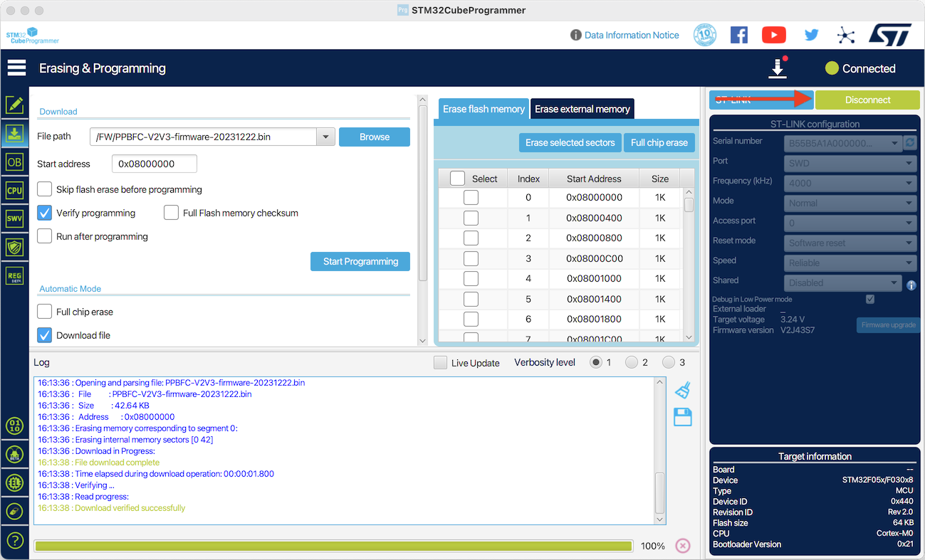
Task: Click the sector table vertical scrollbar
Action: point(689,265)
